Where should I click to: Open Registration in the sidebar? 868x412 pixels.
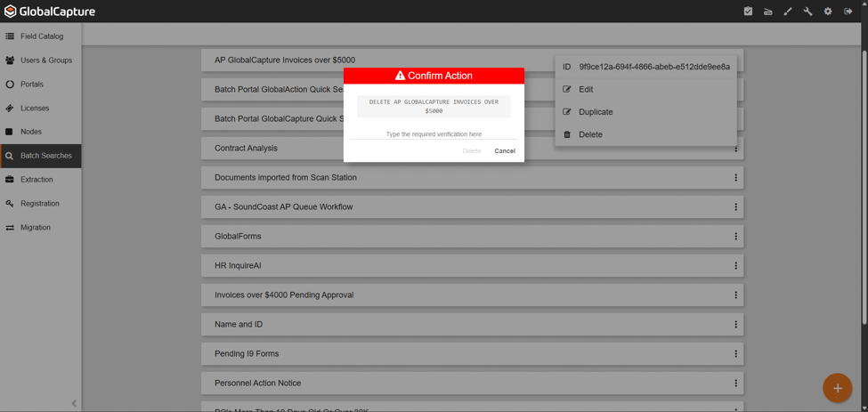pyautogui.click(x=41, y=204)
